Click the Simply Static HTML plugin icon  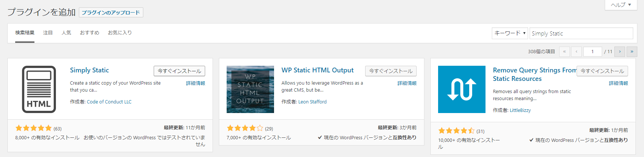[x=39, y=89]
